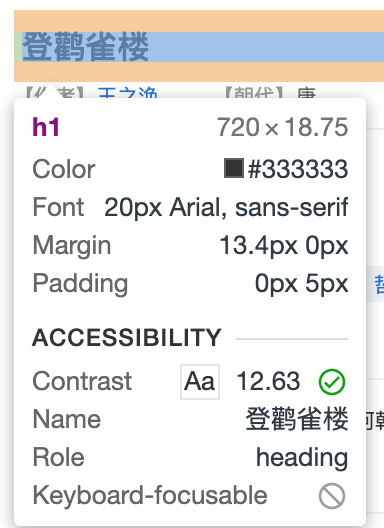This screenshot has height=528, width=384.
Task: Click the Keyboard-focusable label
Action: pos(150,495)
